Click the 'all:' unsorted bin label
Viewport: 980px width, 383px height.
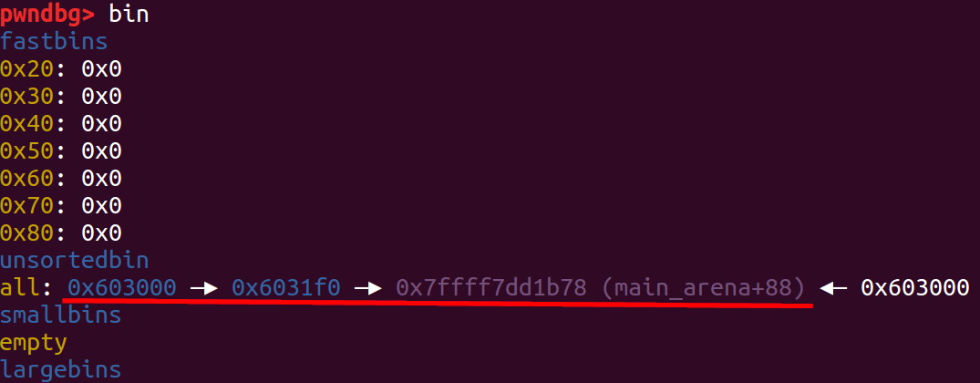tap(26, 287)
